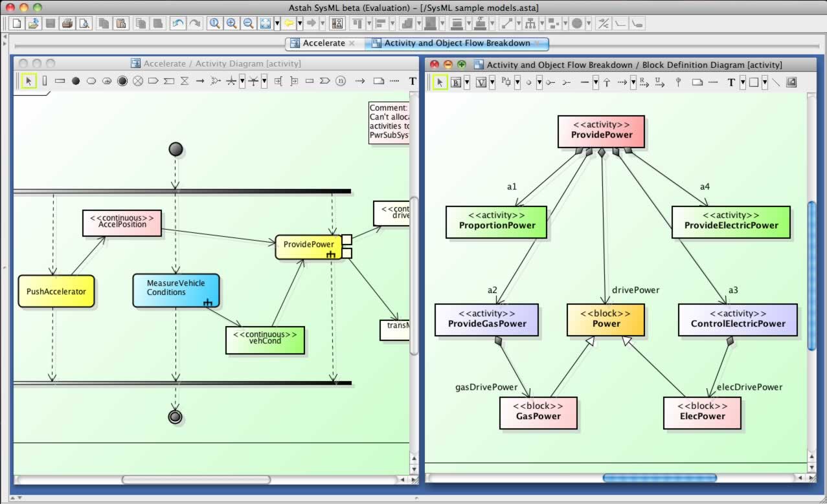Select the generalization arrow tool
Screen dimensions: 827x504
[x=607, y=82]
